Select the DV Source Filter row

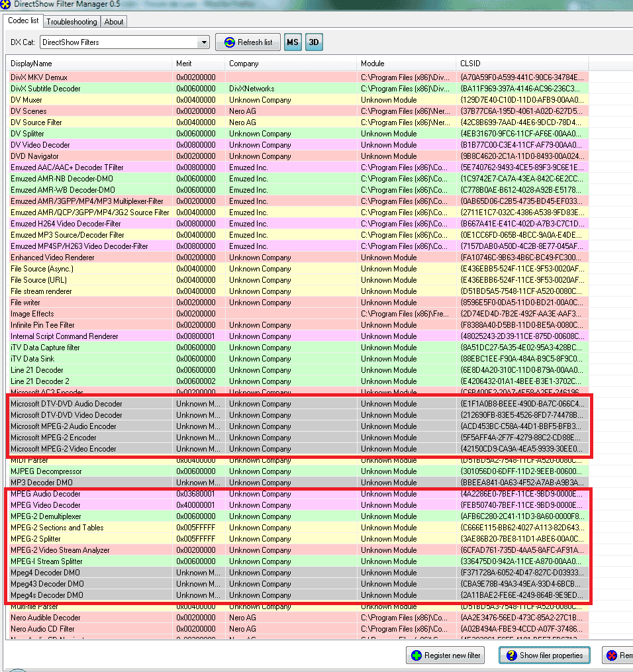(x=299, y=122)
